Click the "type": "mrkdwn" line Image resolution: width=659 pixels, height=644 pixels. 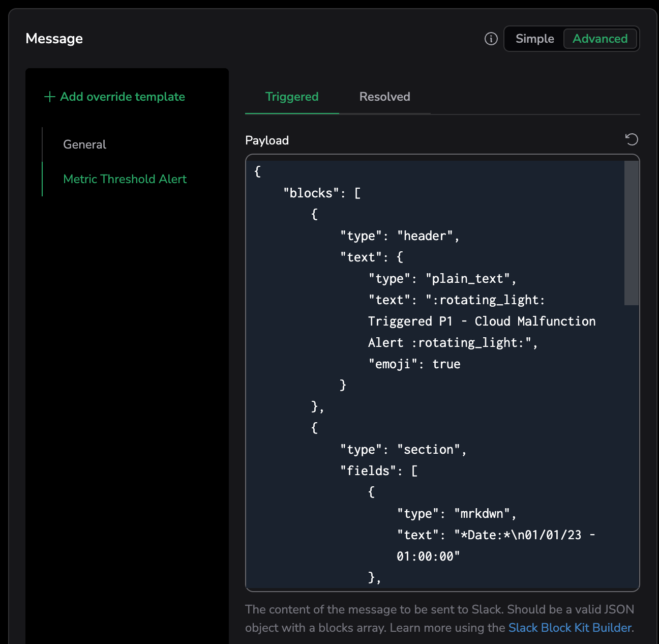(456, 514)
